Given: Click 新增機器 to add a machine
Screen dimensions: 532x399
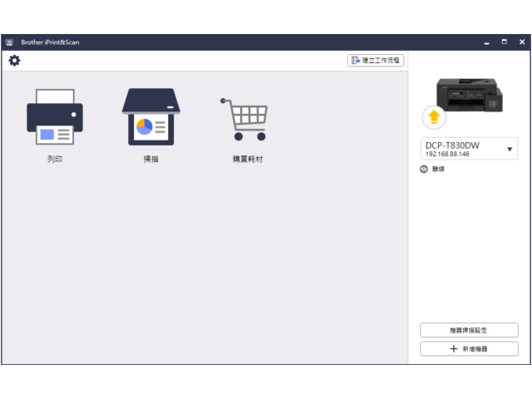Looking at the screenshot, I should (469, 349).
